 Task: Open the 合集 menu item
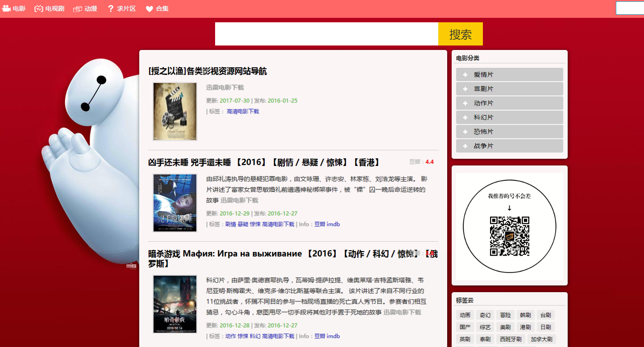[162, 8]
